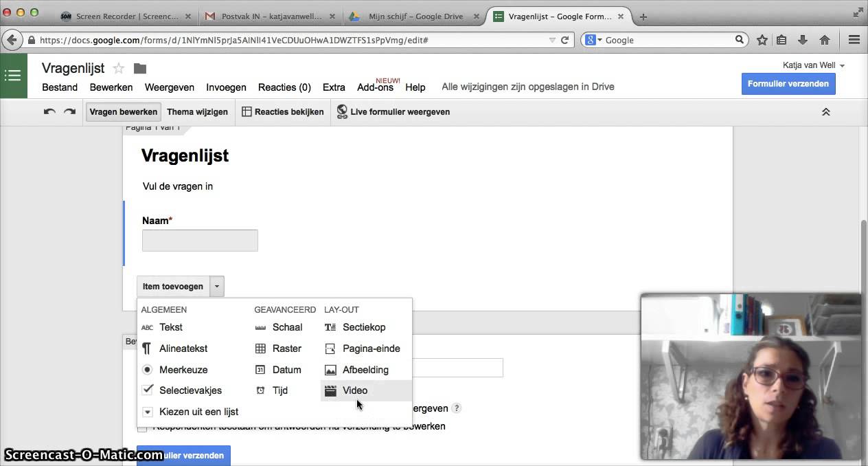The height and width of the screenshot is (466, 868).
Task: Move form via folder icon
Action: pos(140,68)
